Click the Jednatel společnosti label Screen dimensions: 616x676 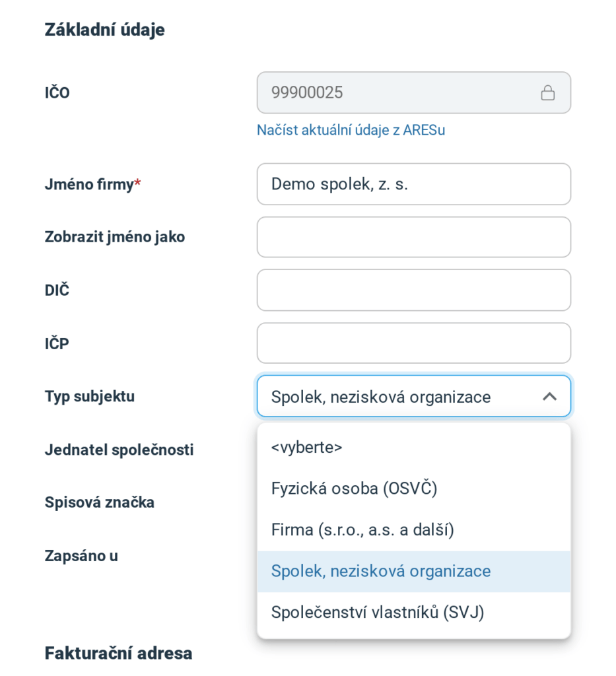[120, 450]
